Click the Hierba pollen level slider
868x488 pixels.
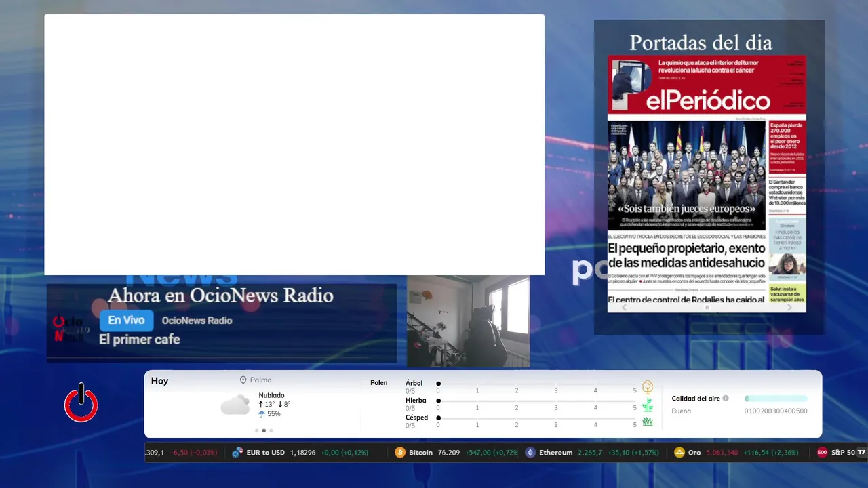click(x=536, y=401)
